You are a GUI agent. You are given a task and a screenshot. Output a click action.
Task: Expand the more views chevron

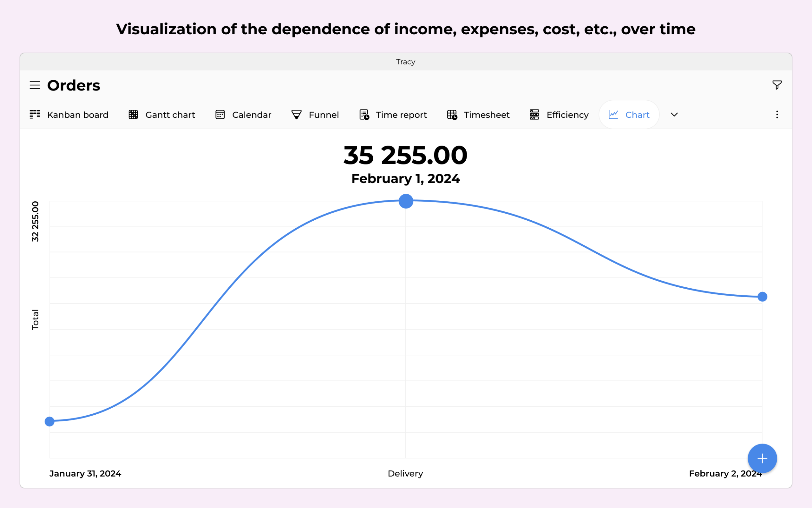[x=674, y=115]
